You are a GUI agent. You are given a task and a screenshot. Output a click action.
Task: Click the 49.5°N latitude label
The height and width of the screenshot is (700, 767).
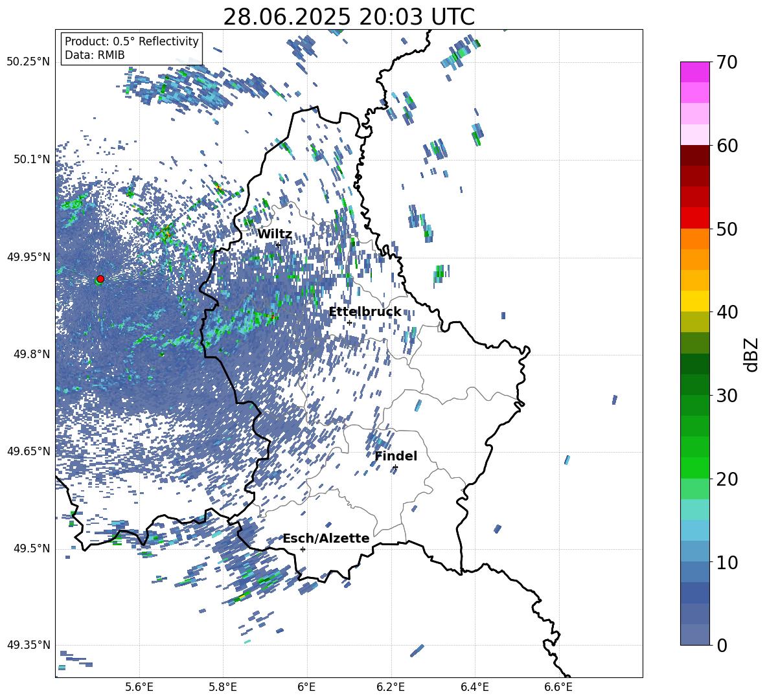coord(32,548)
